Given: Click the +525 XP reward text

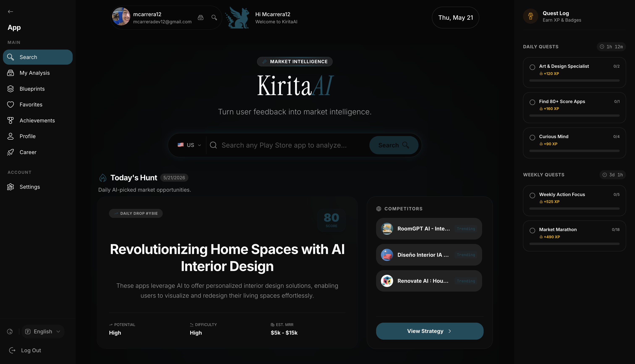Looking at the screenshot, I should pos(551,202).
